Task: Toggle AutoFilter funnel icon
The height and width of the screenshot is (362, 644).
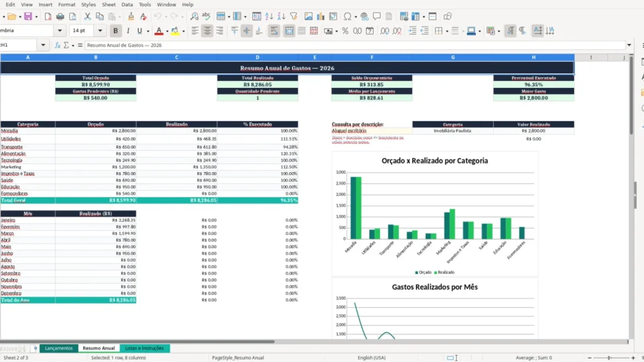Action: (294, 16)
